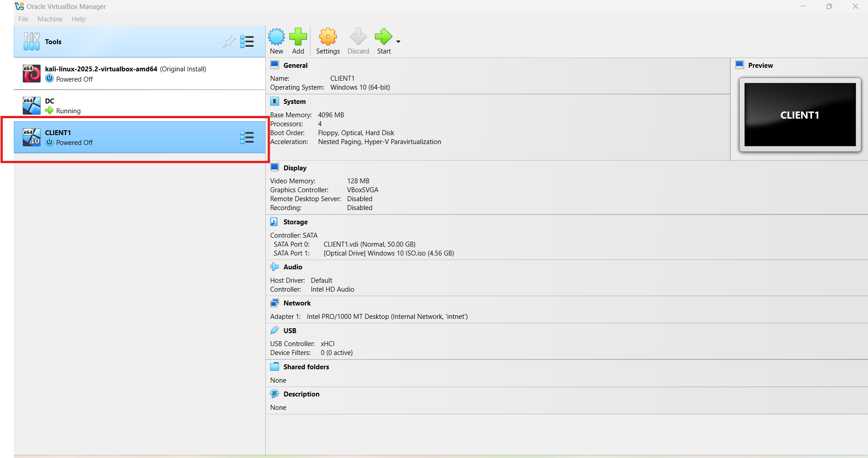Image resolution: width=868 pixels, height=458 pixels.
Task: Click the VirtualBox logo in title bar
Action: pos(19,6)
